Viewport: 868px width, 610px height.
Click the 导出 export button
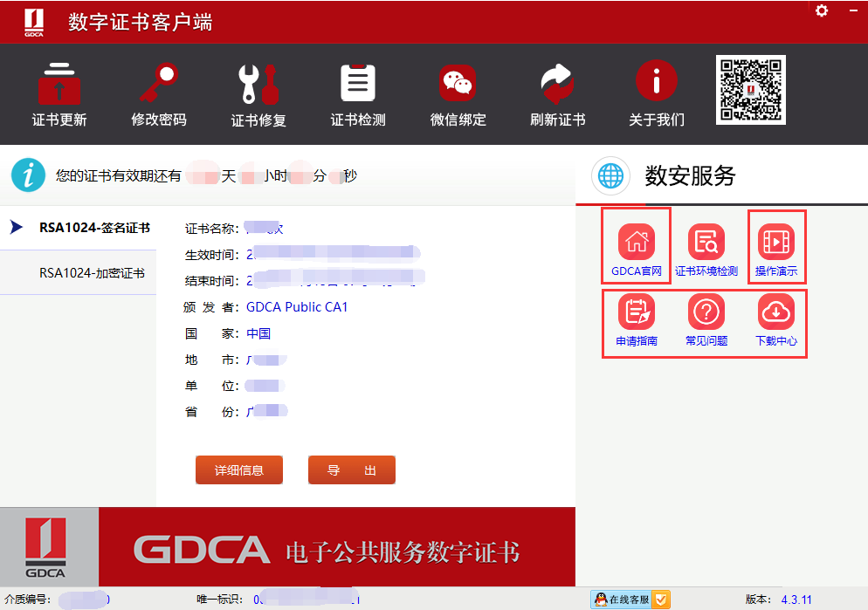click(x=352, y=470)
